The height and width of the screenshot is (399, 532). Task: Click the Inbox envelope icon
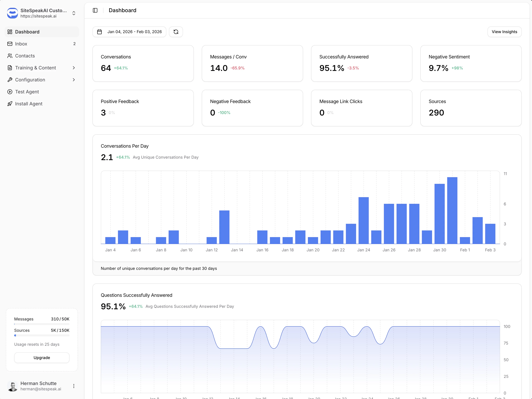point(10,44)
